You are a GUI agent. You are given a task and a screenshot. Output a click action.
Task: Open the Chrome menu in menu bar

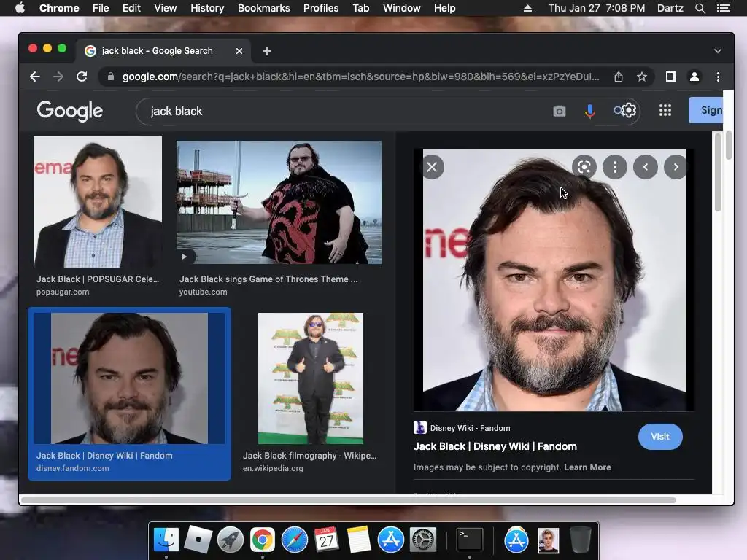(x=59, y=8)
